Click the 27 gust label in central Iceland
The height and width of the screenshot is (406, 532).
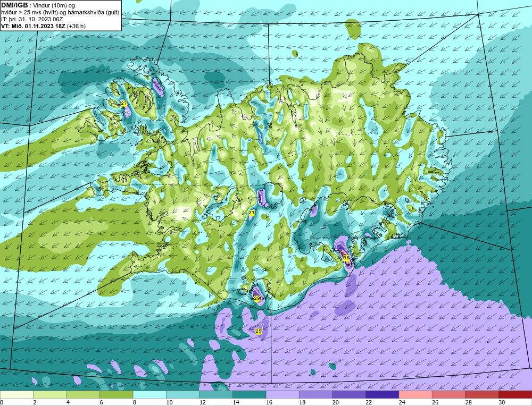click(x=252, y=213)
